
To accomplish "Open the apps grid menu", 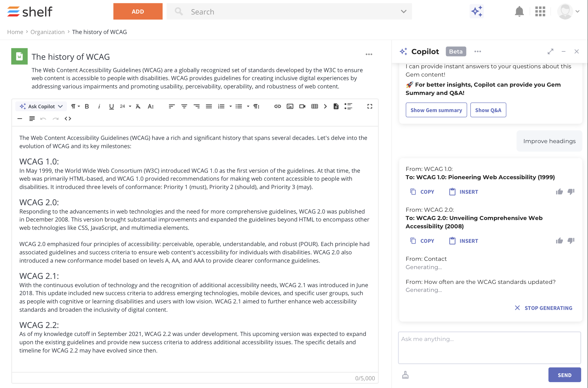I will (x=540, y=12).
